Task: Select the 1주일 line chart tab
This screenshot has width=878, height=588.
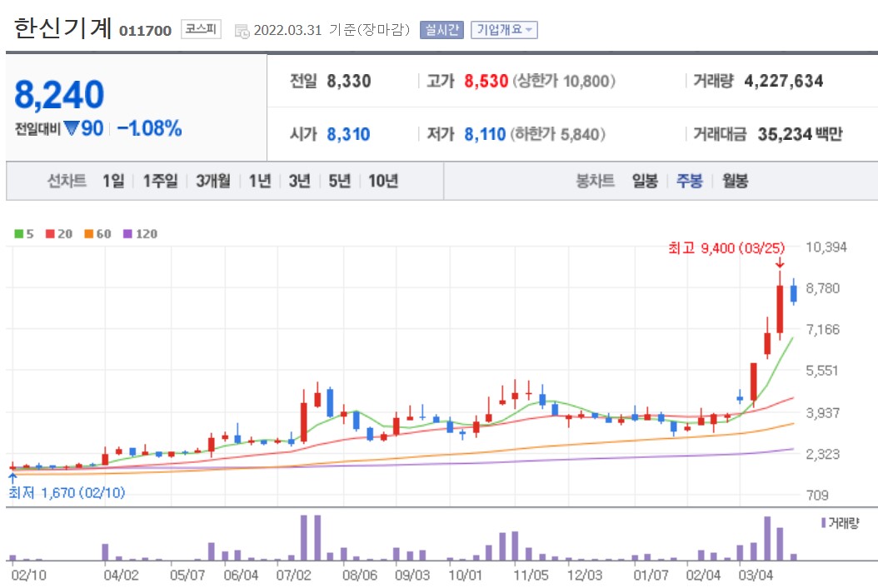Action: pos(160,181)
